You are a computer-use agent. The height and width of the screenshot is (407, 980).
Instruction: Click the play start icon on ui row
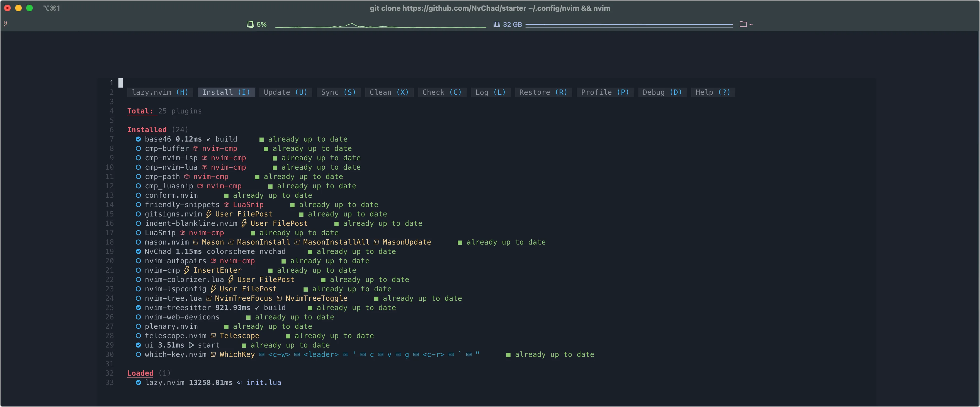pos(191,345)
